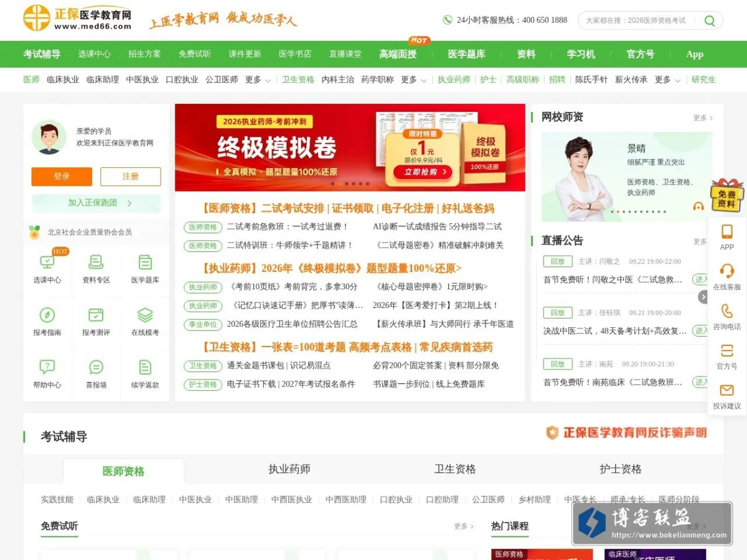Open 高端面授 in nav bar

point(398,54)
